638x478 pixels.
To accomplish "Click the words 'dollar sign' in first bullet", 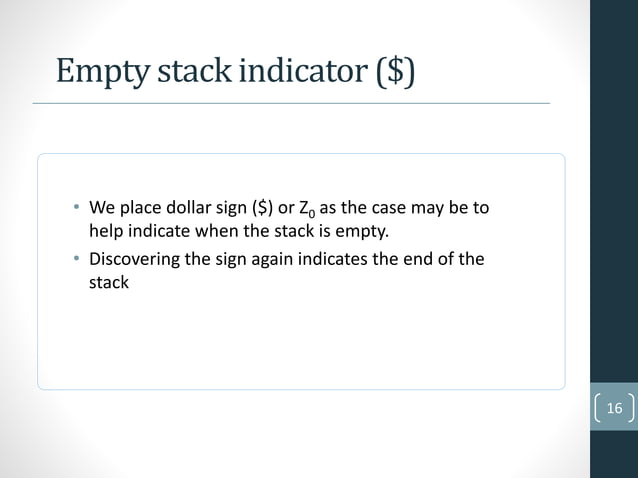I will click(207, 208).
